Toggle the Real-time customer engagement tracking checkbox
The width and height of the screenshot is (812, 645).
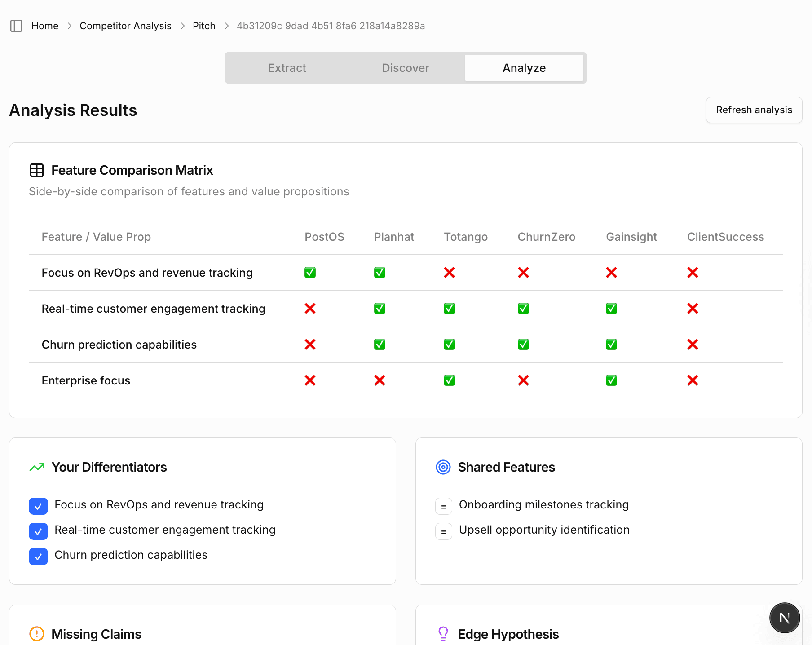tap(38, 531)
